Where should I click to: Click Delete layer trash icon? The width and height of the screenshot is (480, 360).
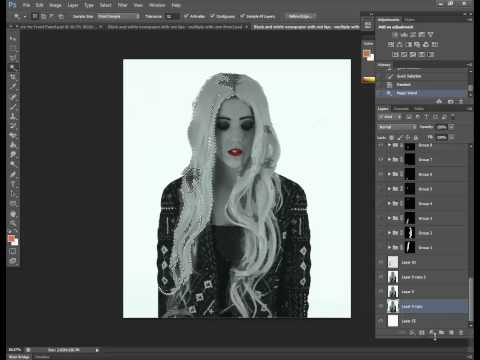click(461, 333)
